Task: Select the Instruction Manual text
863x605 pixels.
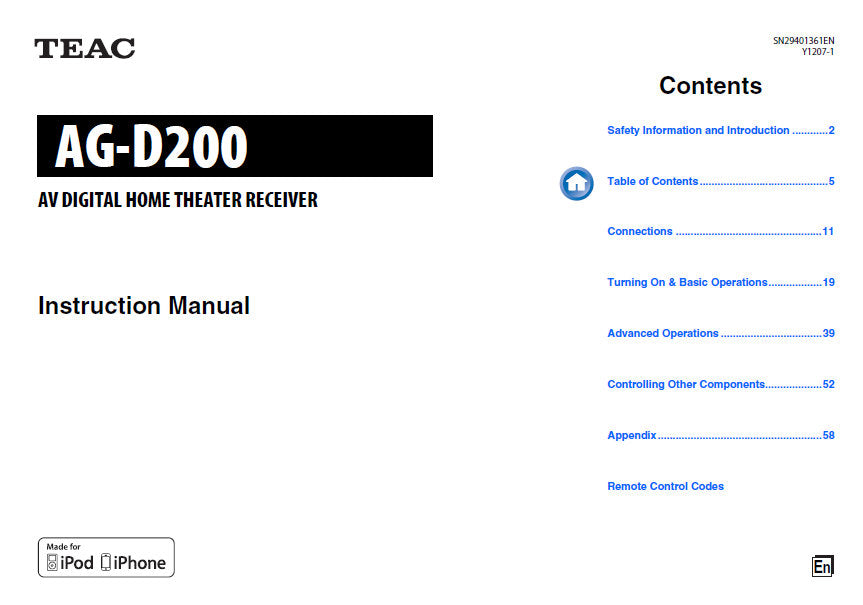Action: tap(143, 306)
